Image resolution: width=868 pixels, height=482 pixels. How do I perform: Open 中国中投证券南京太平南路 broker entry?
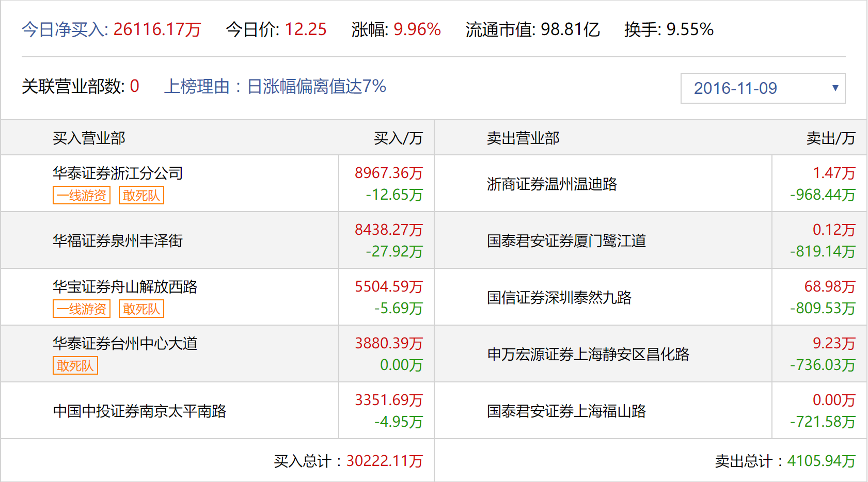tap(139, 411)
